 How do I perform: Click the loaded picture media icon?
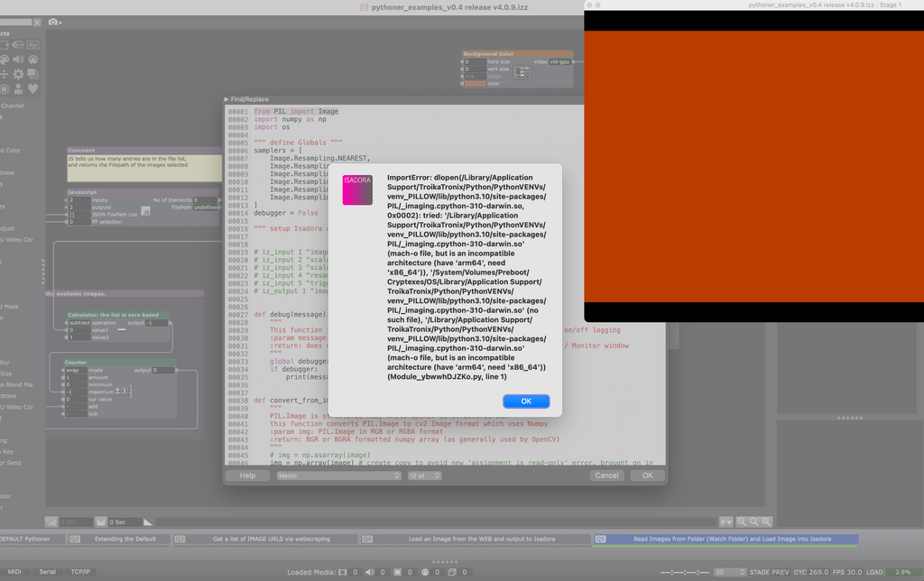point(397,572)
